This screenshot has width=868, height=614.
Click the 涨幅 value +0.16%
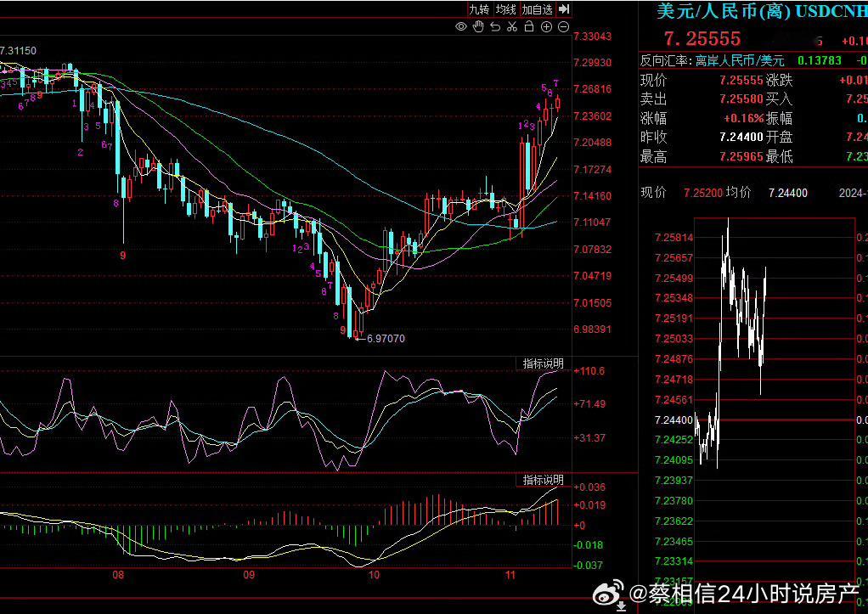[x=743, y=119]
